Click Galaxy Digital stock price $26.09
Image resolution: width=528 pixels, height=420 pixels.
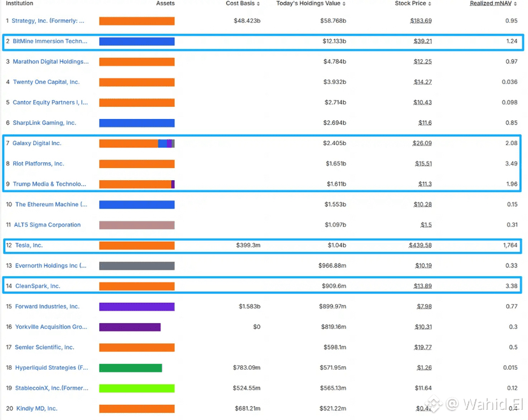tap(422, 143)
